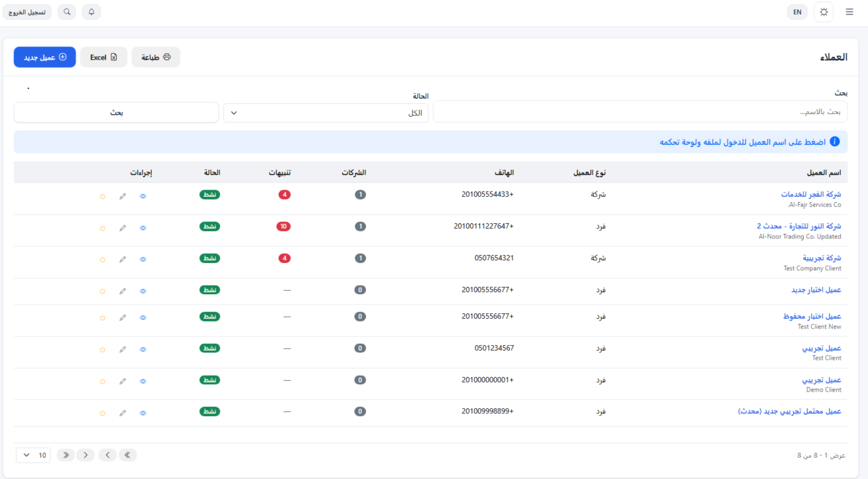
Task: Print the list with طباعة
Action: (x=156, y=57)
